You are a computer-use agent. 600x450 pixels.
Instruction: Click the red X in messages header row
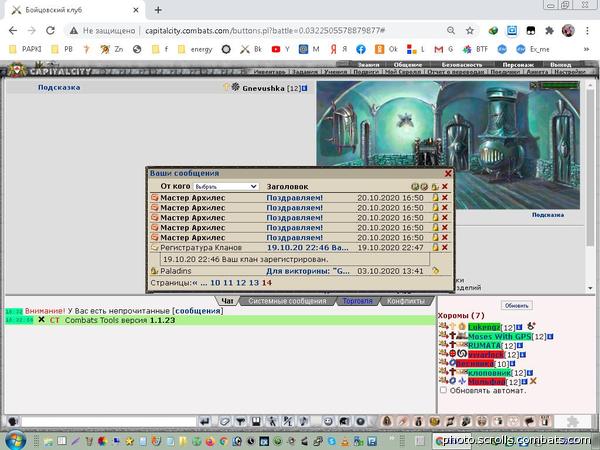point(445,186)
